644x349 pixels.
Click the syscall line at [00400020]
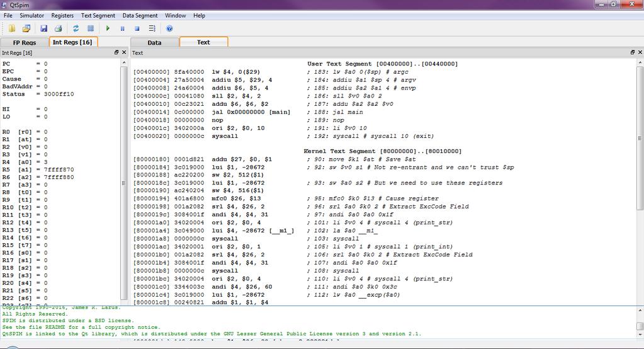283,136
